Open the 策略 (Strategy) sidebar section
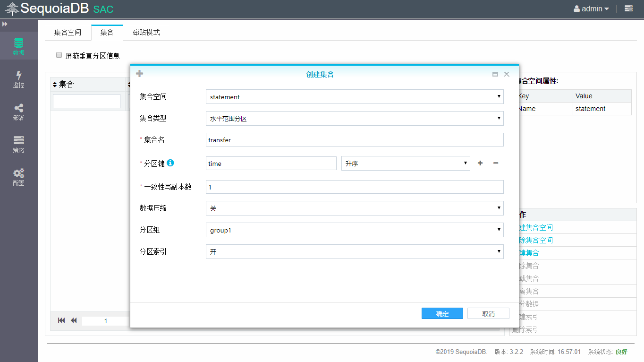The width and height of the screenshot is (644, 362). [x=18, y=144]
